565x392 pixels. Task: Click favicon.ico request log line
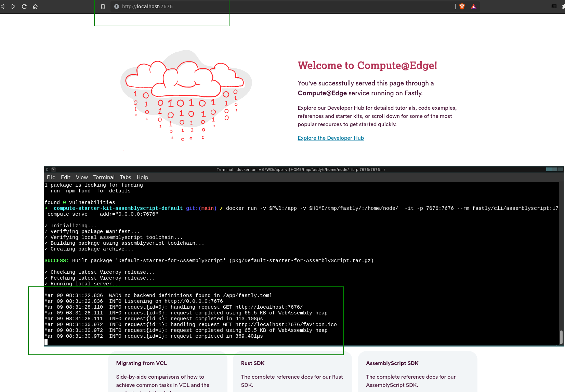coord(190,324)
